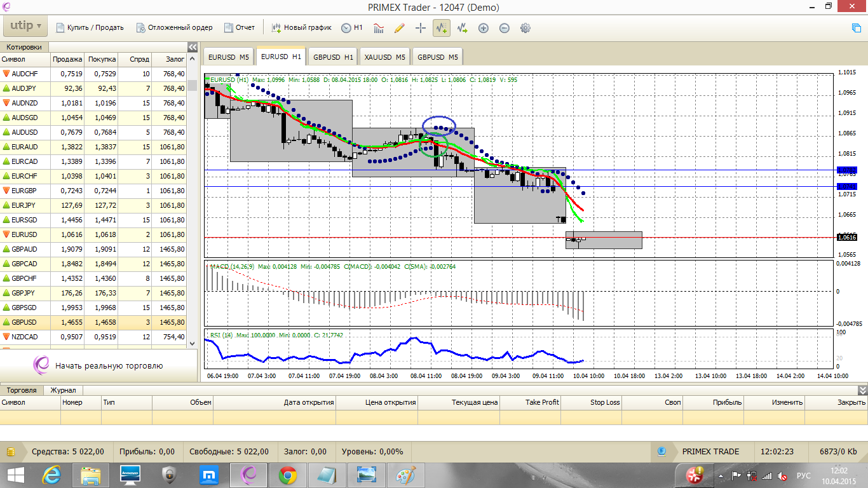868x488 pixels.
Task: Open the H1 timeframe selector
Action: (352, 28)
